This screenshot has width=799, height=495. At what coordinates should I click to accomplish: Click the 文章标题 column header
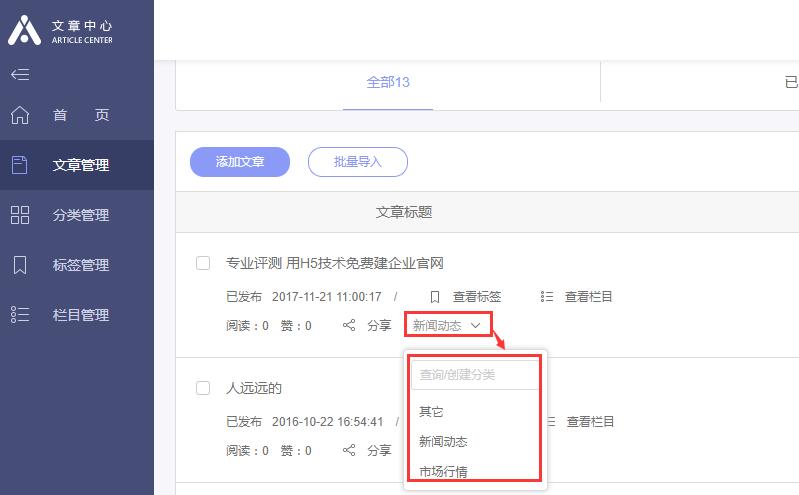tap(404, 212)
